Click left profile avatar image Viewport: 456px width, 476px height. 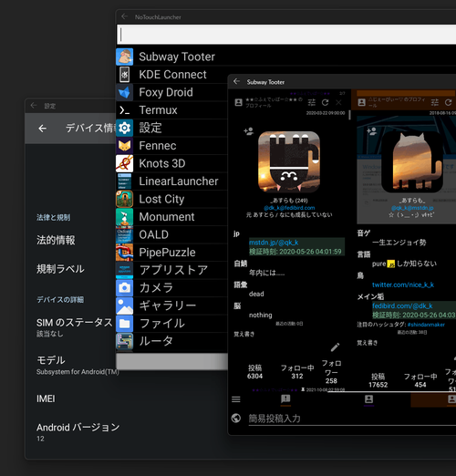pyautogui.click(x=289, y=161)
